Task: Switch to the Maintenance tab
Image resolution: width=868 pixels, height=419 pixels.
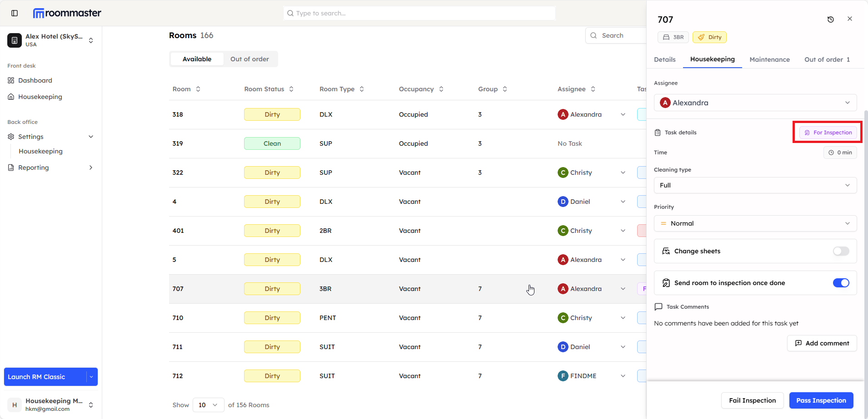Action: [769, 59]
